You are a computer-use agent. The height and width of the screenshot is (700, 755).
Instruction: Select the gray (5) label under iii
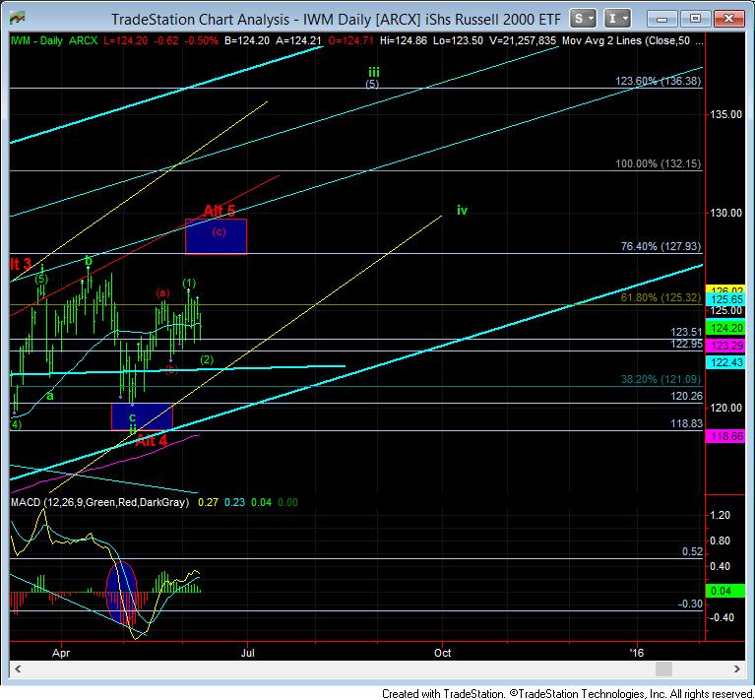click(372, 84)
